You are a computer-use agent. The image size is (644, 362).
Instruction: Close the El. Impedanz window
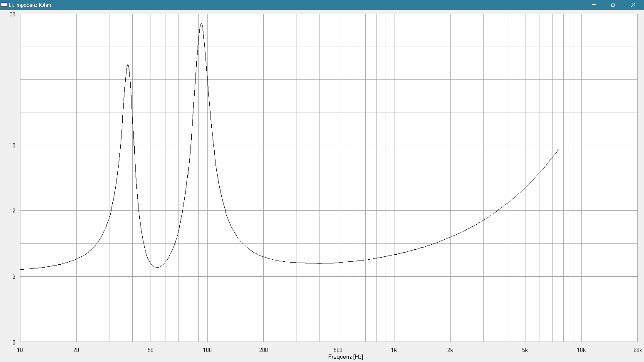[x=633, y=5]
